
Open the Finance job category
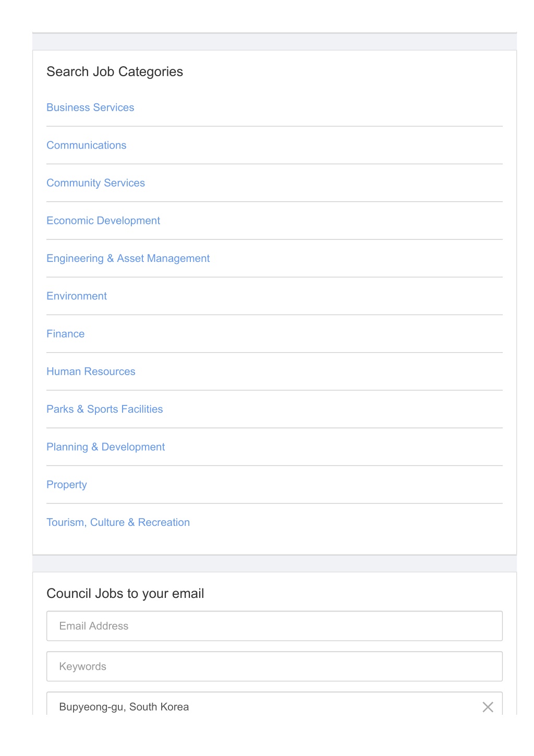click(x=65, y=334)
